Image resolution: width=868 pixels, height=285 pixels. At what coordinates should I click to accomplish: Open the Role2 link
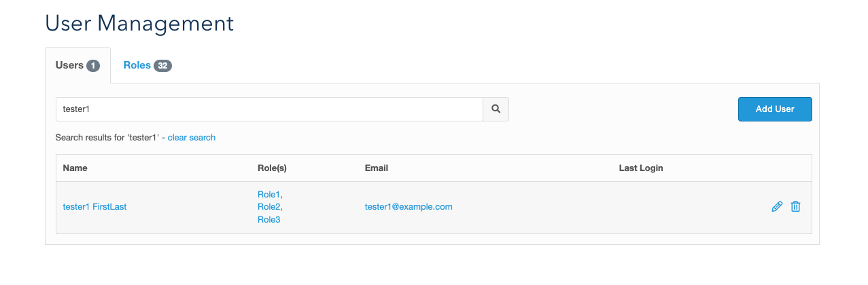(x=270, y=207)
